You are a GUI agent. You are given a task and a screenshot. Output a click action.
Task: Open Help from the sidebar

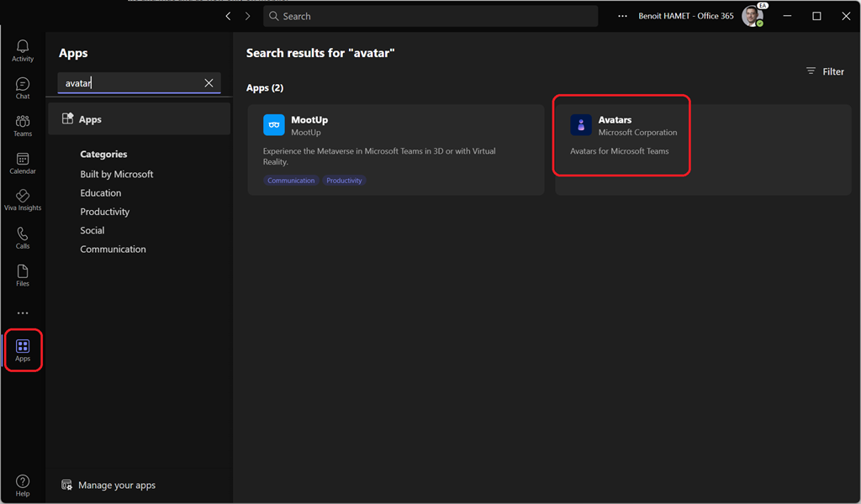pos(23,485)
